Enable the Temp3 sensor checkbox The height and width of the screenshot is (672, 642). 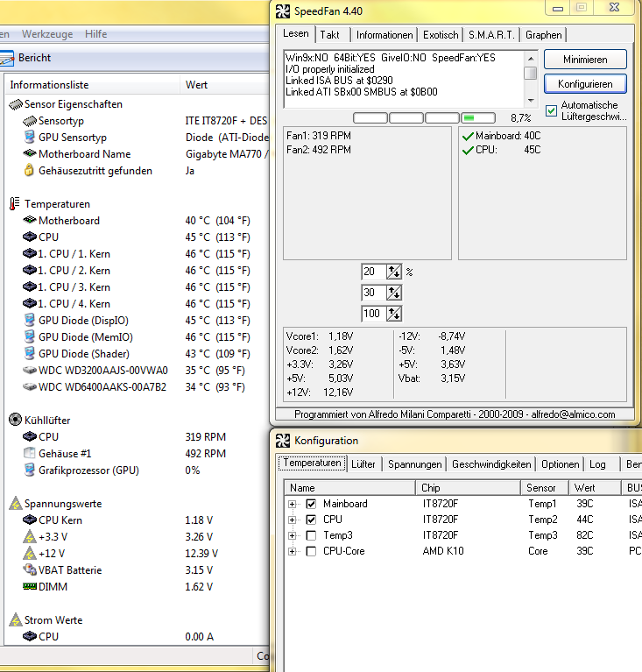pyautogui.click(x=311, y=535)
